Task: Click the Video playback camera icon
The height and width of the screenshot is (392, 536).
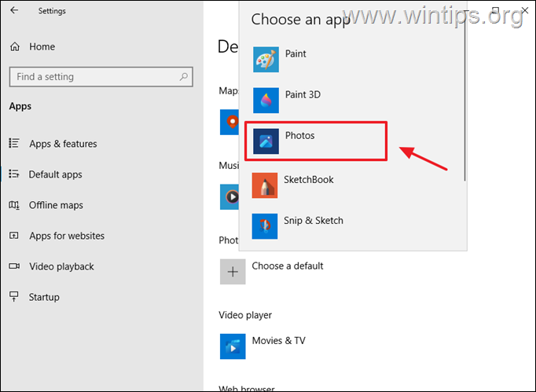Action: point(14,266)
